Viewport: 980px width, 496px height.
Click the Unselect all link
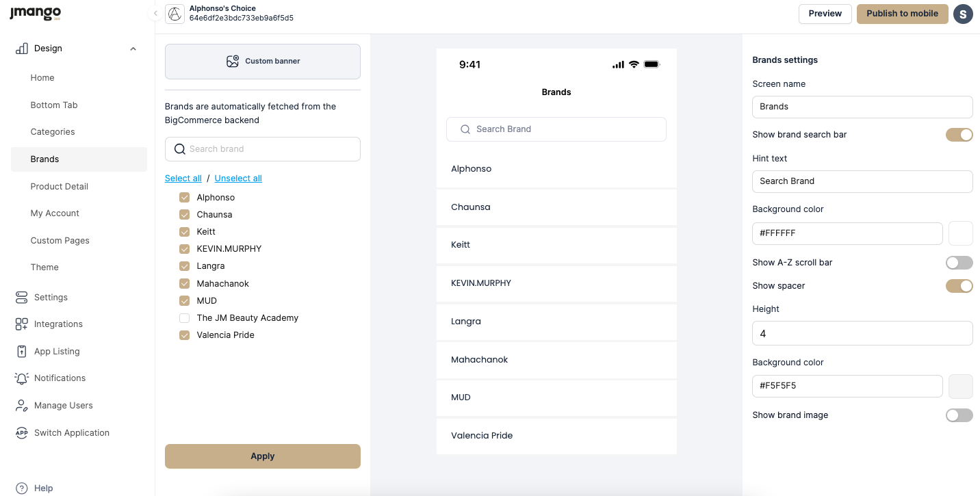pyautogui.click(x=238, y=179)
